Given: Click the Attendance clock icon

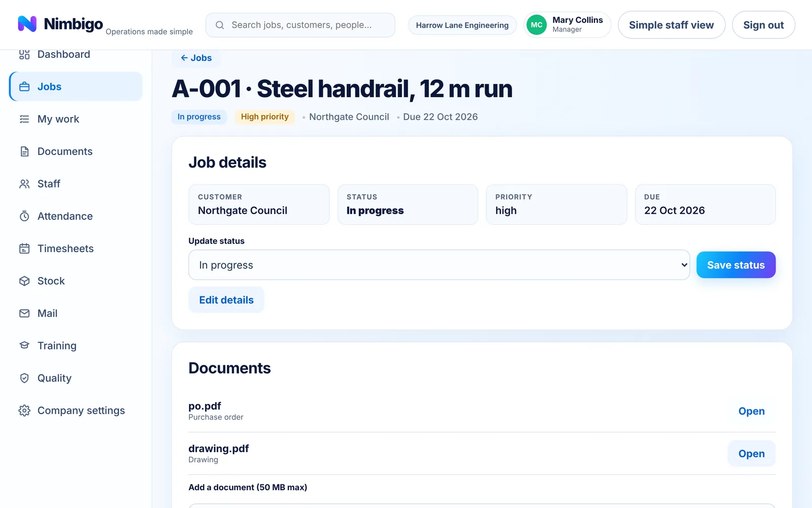Looking at the screenshot, I should 24,216.
